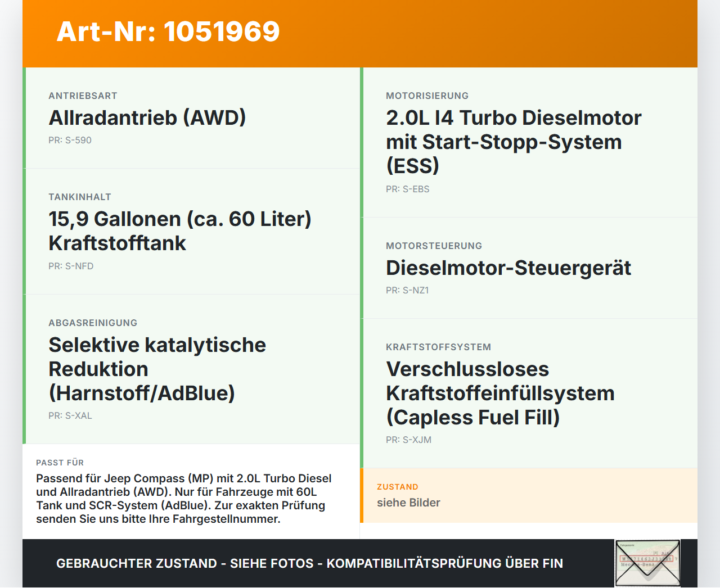The width and height of the screenshot is (720, 588).
Task: Click Selektive katalytische Reduktion heading
Action: click(x=157, y=369)
